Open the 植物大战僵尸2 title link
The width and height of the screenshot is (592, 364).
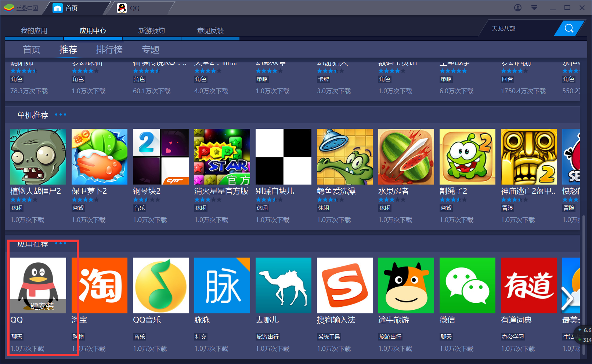pos(36,191)
